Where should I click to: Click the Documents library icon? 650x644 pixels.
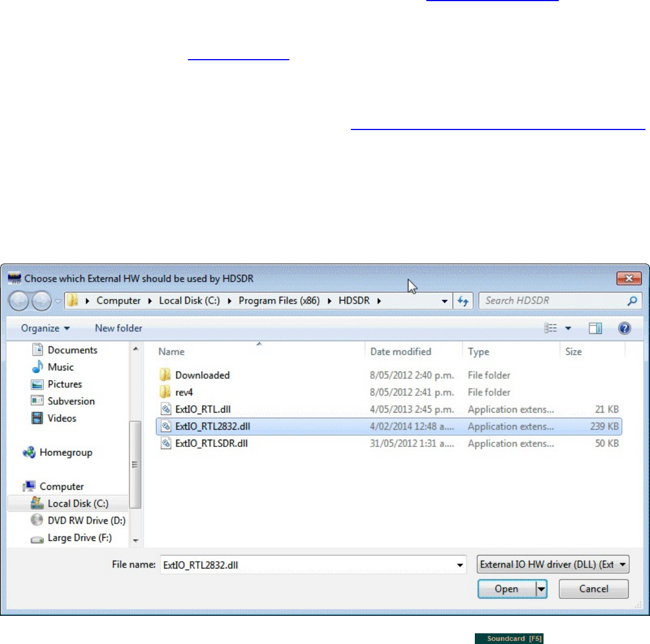(37, 350)
